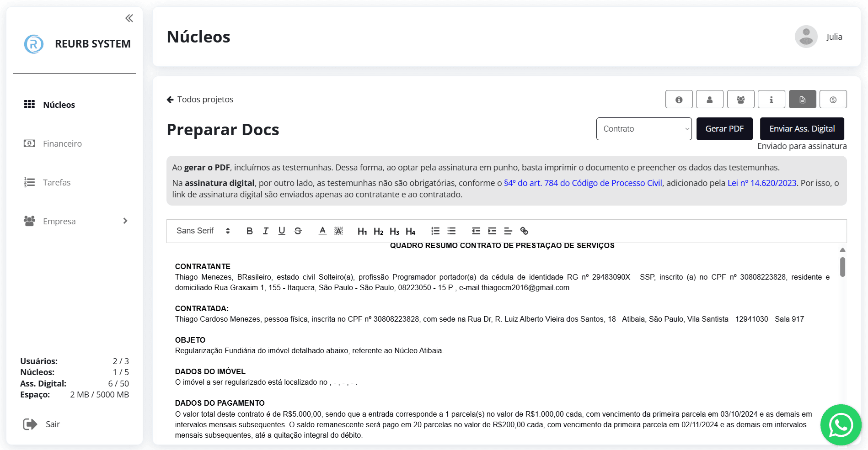Click the Tarefas list icon
Image resolution: width=868 pixels, height=450 pixels.
click(29, 182)
